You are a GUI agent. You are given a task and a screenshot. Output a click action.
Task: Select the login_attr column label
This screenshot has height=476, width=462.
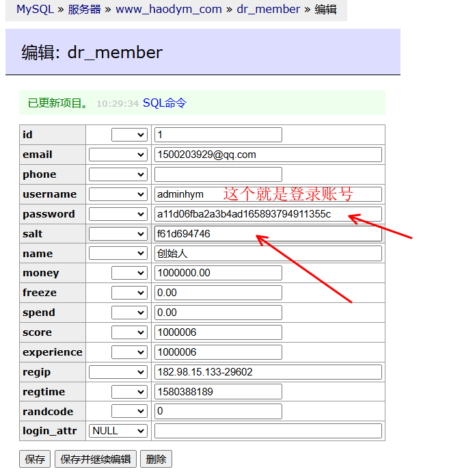(49, 431)
